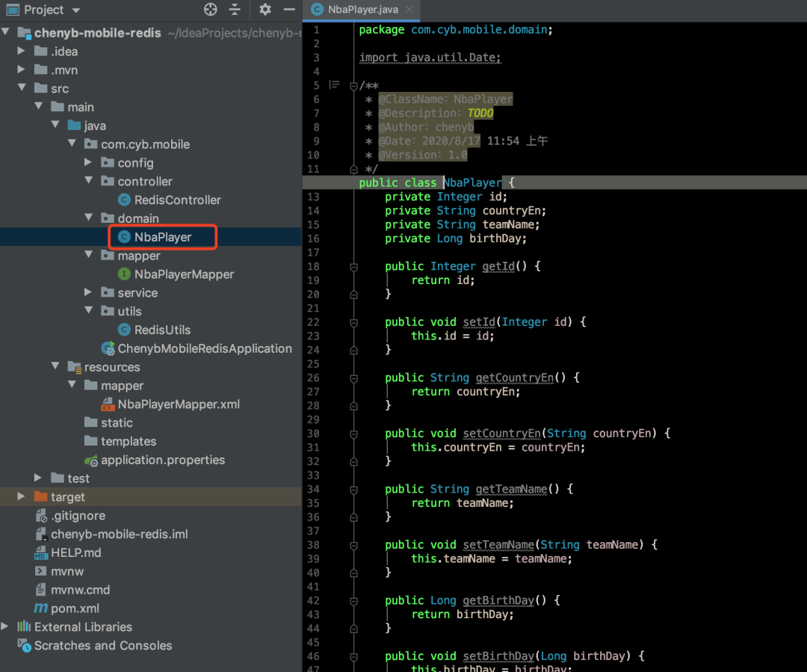This screenshot has height=672, width=807.
Task: Click the locate/scroll-from-source target icon
Action: point(211,10)
